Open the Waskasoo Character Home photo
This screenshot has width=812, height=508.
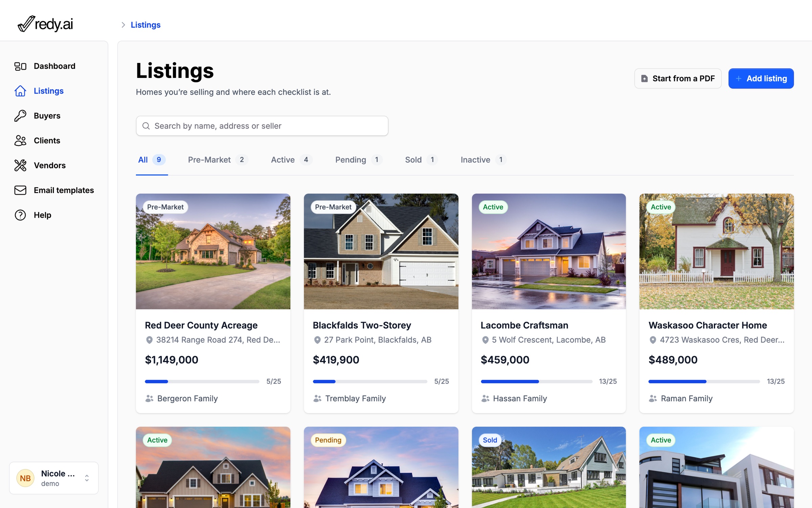(716, 251)
